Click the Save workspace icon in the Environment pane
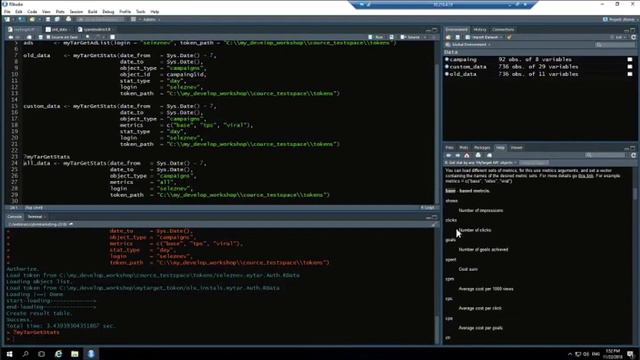Screen dimensions: 640x360 pos(458,37)
